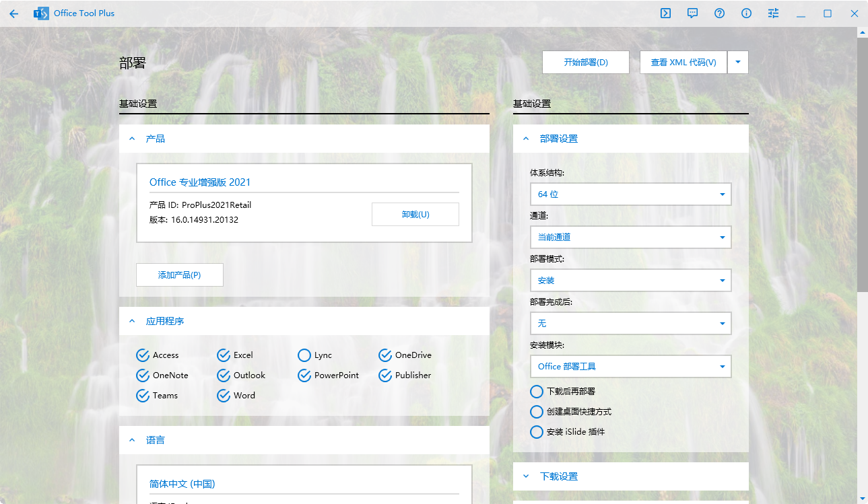
Task: Click the 开始部署(D) button
Action: (x=586, y=63)
